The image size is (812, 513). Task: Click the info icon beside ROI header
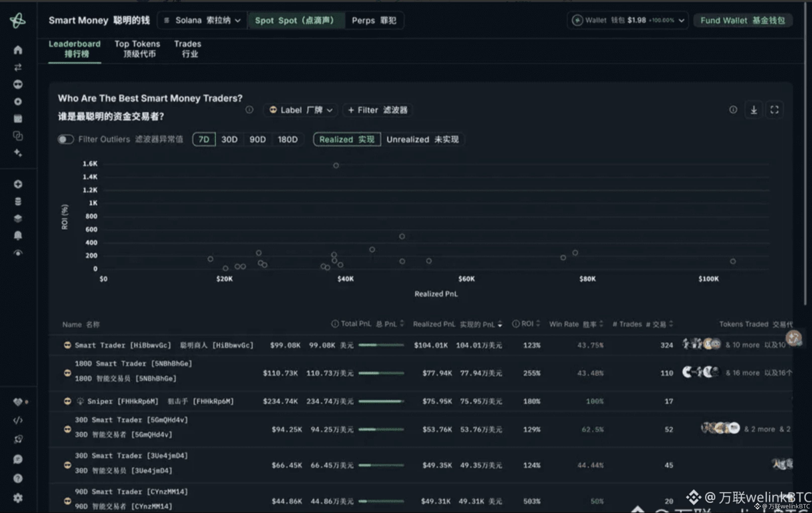516,324
